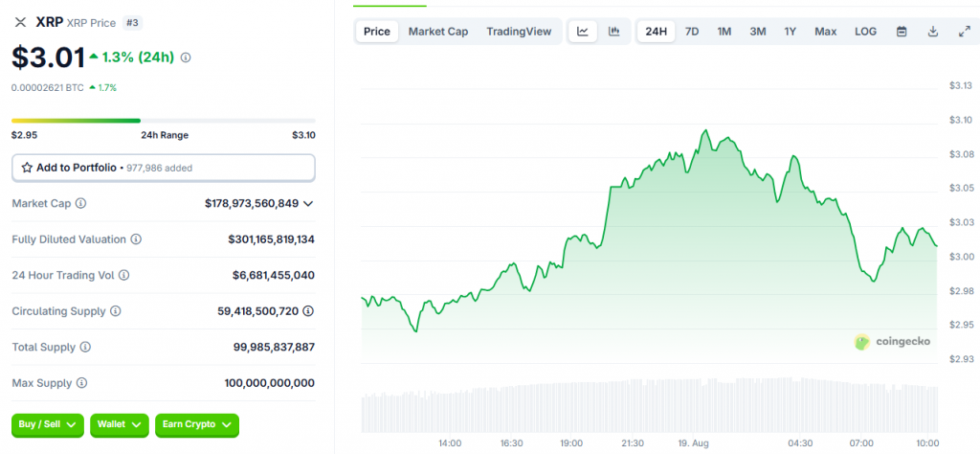Click the 100,000,000,000 max supply value
This screenshot has height=454, width=980.
pos(269,383)
